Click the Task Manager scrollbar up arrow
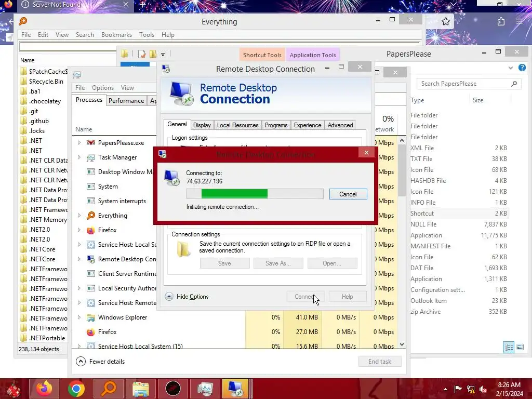The width and height of the screenshot is (532, 399). tap(402, 140)
